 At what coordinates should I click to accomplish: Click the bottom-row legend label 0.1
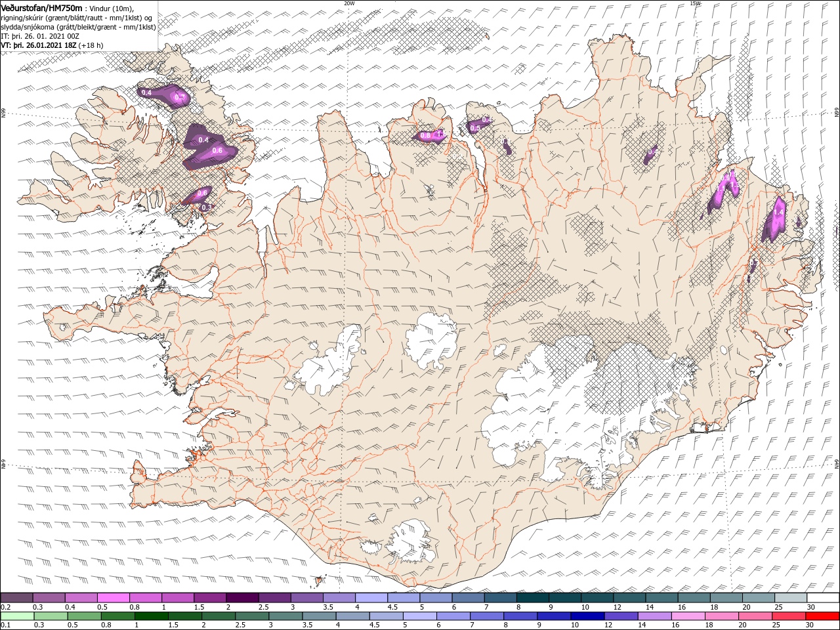click(x=5, y=625)
